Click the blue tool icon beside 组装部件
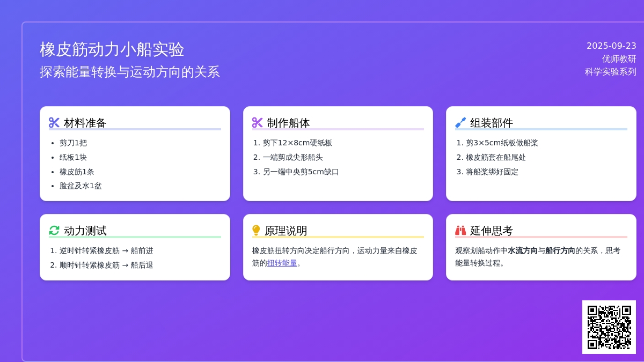644x362 pixels. pos(460,123)
